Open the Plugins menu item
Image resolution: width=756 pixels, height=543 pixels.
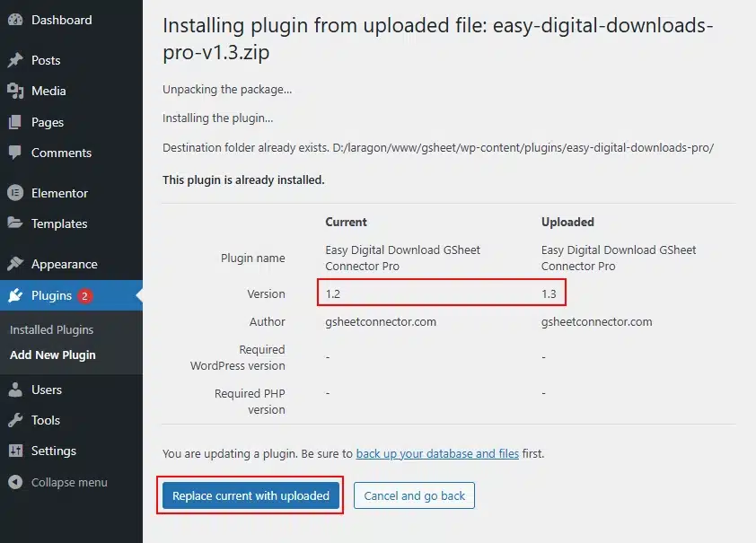tap(51, 295)
